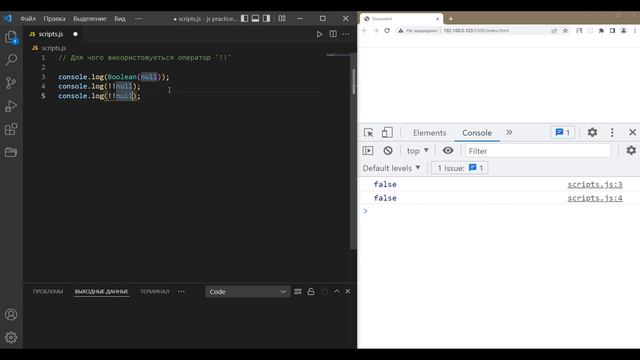
Task: Open the scripts.js:4 source link
Action: (x=595, y=198)
